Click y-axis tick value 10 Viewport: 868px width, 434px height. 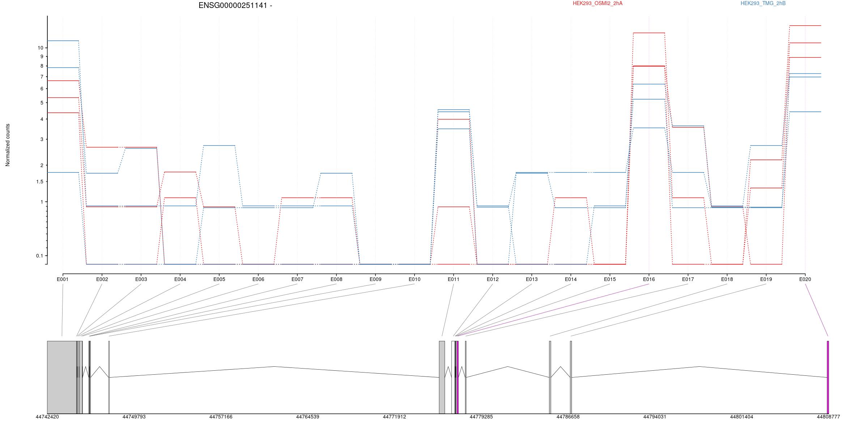tap(40, 48)
